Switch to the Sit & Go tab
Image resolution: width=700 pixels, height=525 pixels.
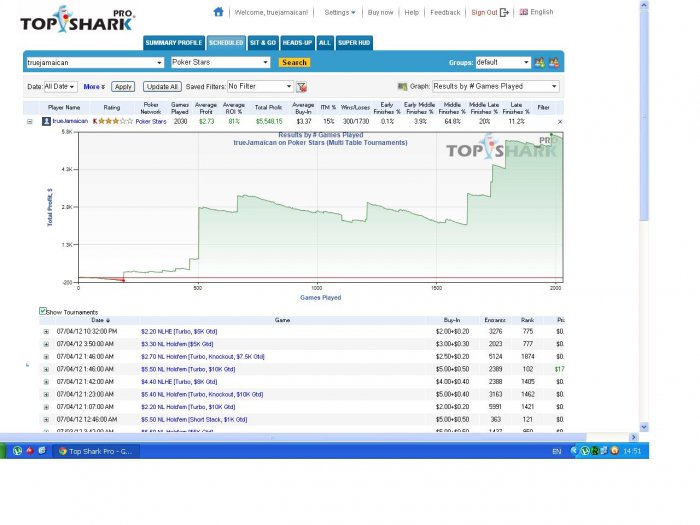[x=263, y=43]
